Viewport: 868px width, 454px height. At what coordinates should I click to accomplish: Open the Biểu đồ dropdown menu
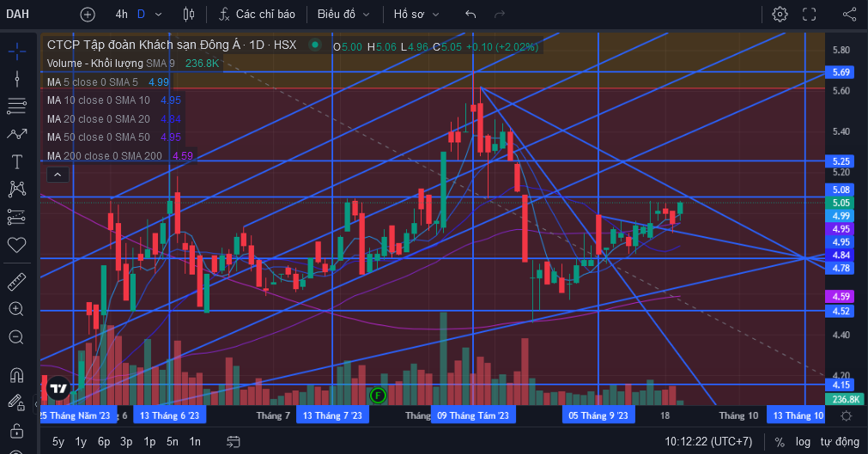343,15
